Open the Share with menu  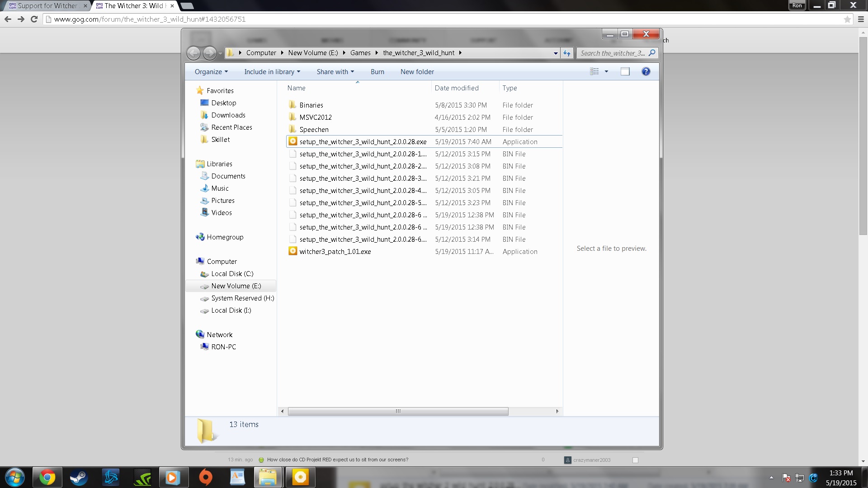(335, 72)
